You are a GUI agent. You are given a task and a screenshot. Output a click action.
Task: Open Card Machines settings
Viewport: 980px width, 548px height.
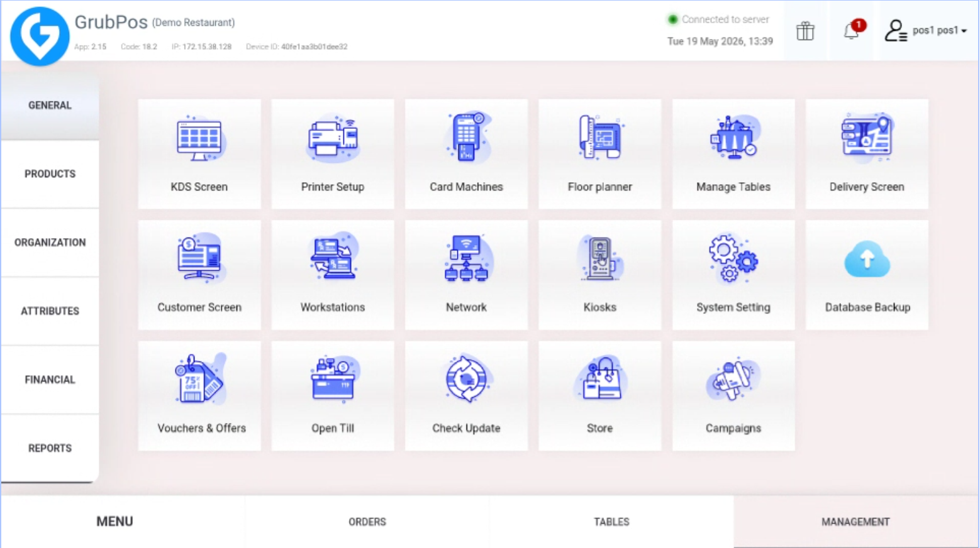point(466,154)
